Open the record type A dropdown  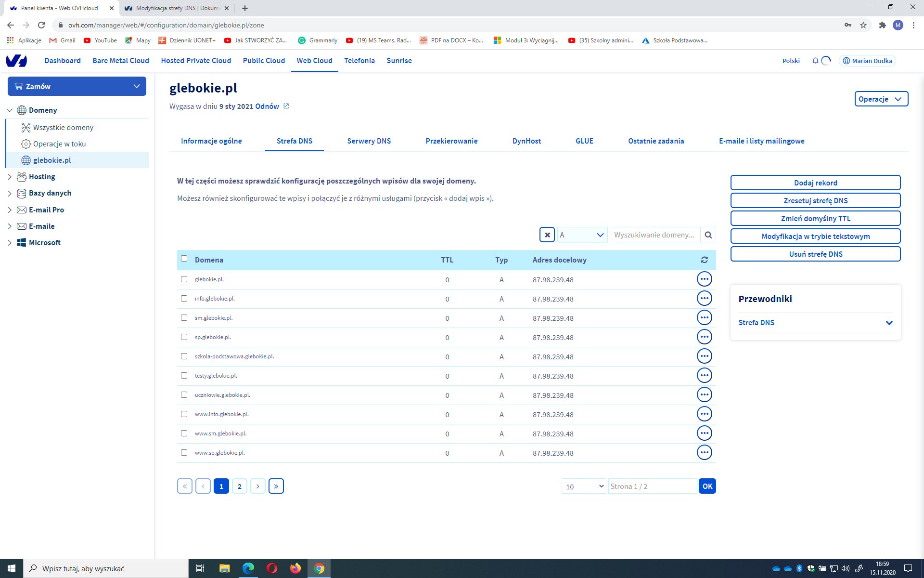pyautogui.click(x=582, y=235)
